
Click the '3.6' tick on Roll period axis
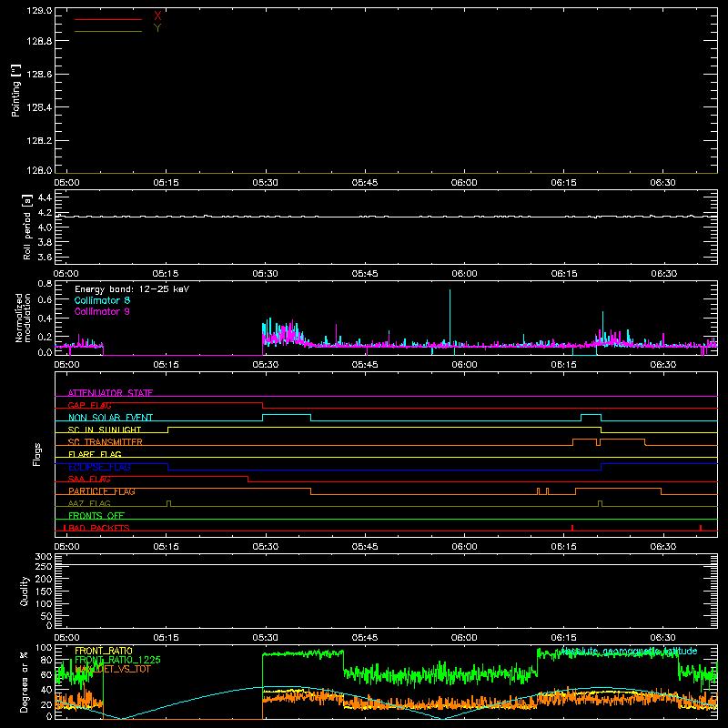pos(45,257)
